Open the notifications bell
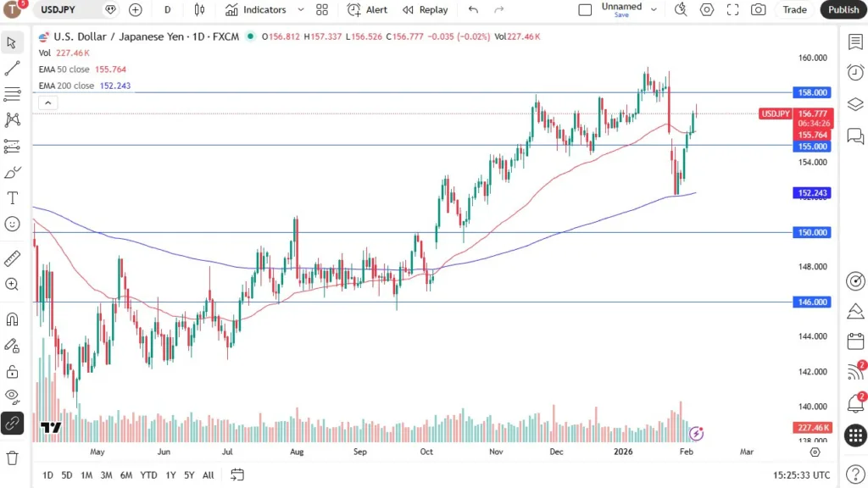868x488 pixels. tap(855, 404)
